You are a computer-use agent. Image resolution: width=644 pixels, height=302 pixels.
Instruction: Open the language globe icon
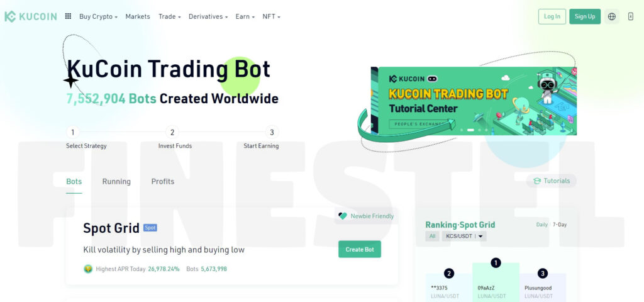[x=611, y=16]
